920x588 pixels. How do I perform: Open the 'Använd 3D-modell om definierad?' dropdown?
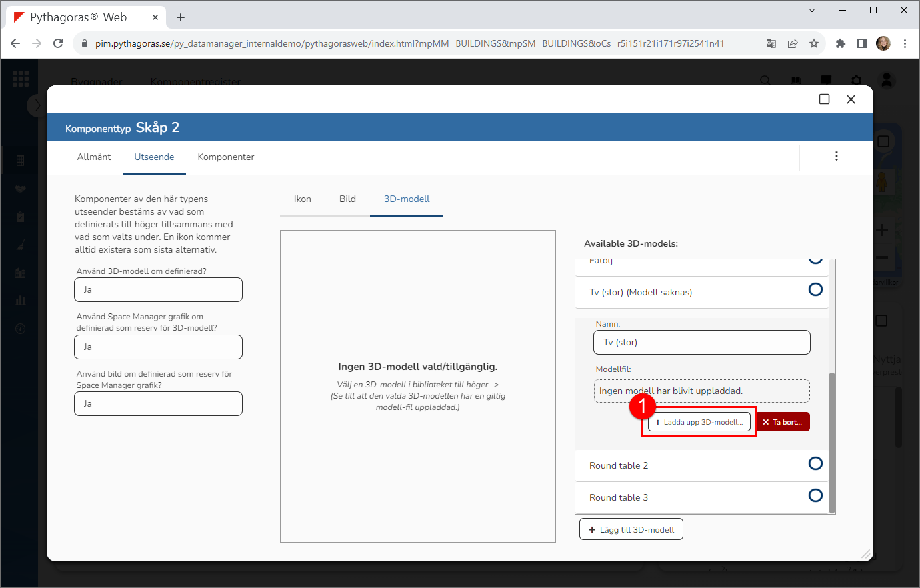coord(158,290)
